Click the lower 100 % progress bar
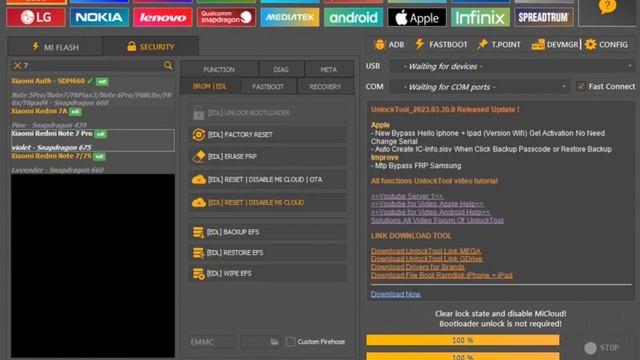 (x=462, y=356)
